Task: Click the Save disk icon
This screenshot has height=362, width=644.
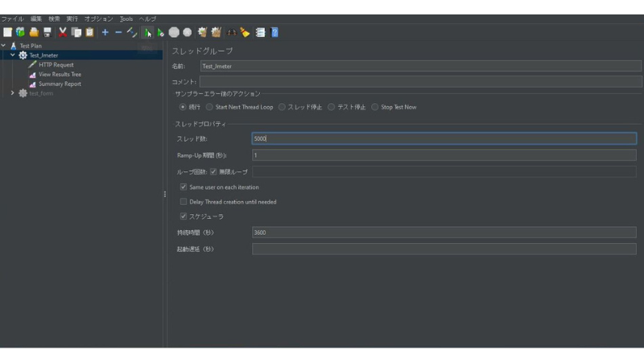Action: click(47, 32)
